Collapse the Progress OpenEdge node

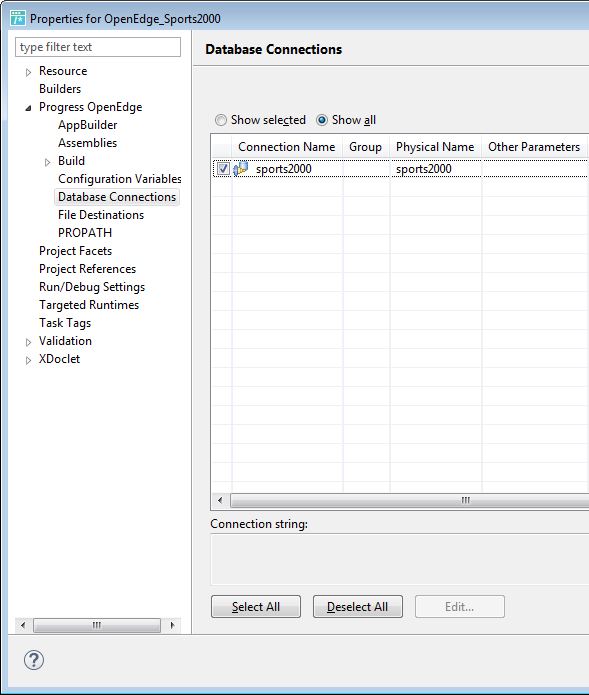(28, 108)
